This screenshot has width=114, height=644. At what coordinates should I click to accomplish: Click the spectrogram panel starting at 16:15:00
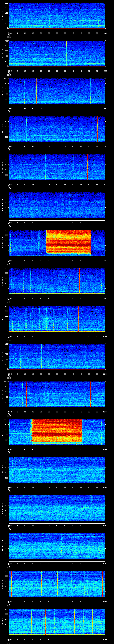tap(57, 546)
